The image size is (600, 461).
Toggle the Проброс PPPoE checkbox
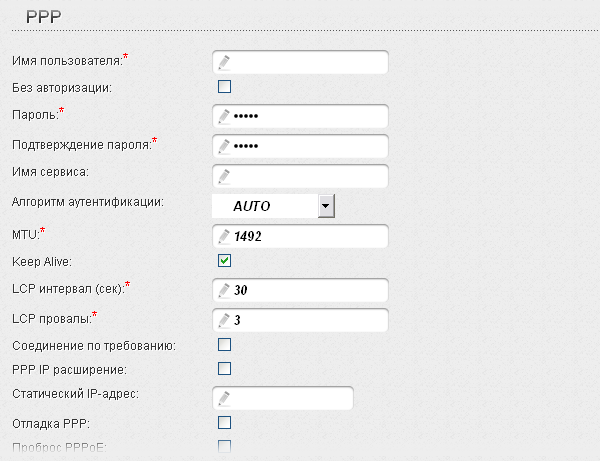tap(224, 445)
